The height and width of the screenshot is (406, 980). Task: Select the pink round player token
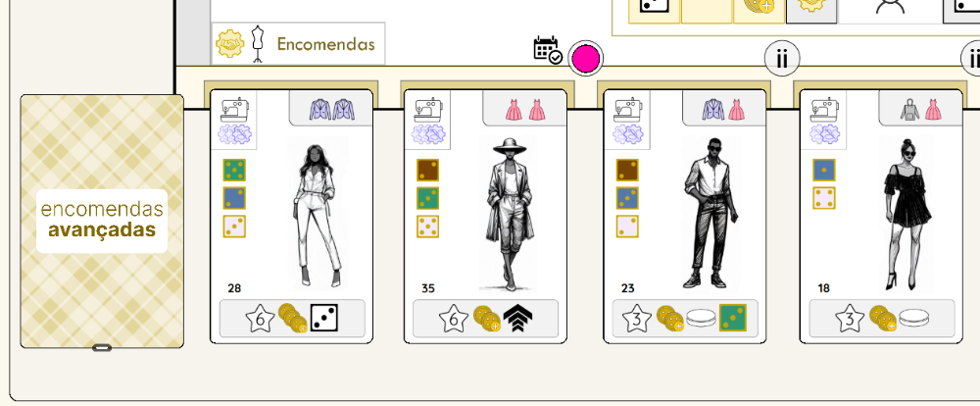pyautogui.click(x=586, y=58)
